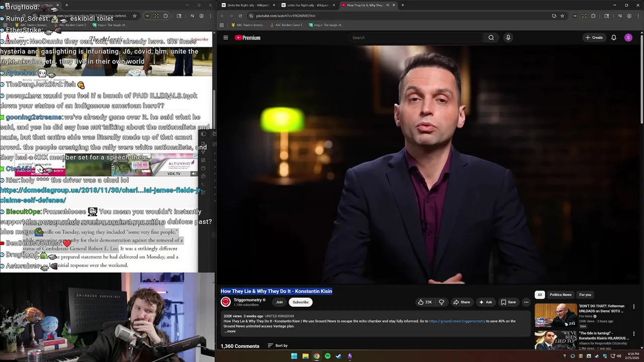Image resolution: width=644 pixels, height=362 pixels.
Task: Open Spotify from the taskbar
Action: (x=328, y=356)
